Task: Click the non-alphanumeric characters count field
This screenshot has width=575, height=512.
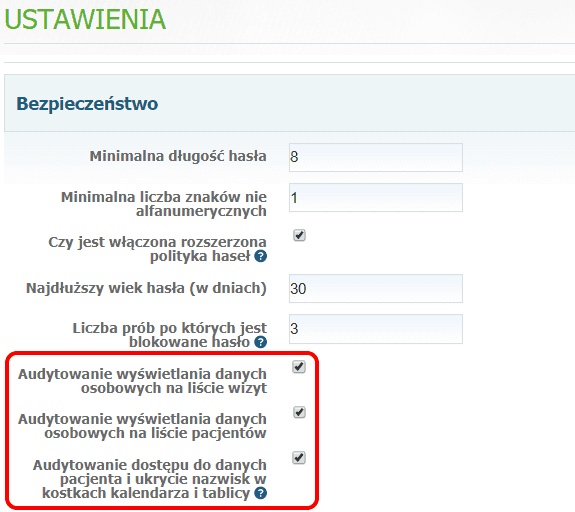Action: coord(376,198)
